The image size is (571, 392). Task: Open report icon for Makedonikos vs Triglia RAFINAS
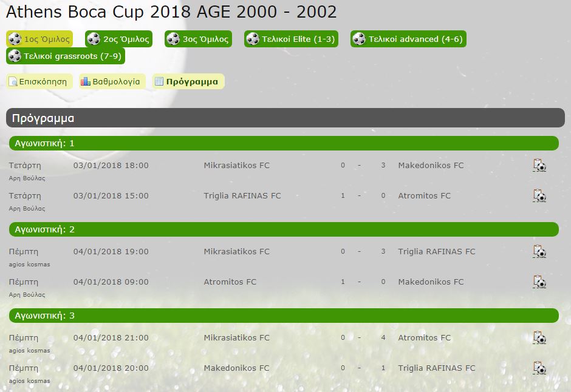point(539,368)
